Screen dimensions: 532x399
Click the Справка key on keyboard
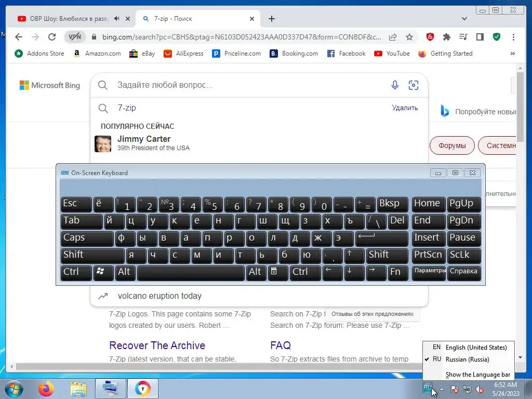pos(464,272)
